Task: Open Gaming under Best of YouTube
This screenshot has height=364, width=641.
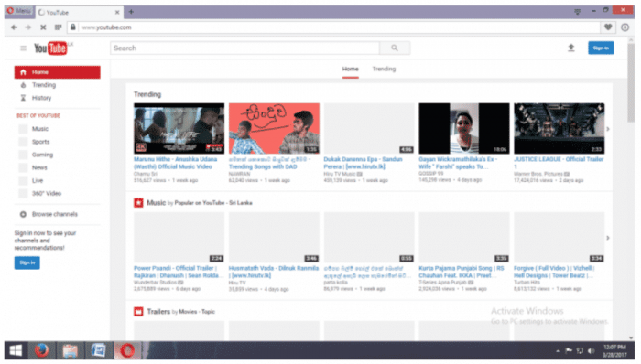Action: pos(42,155)
